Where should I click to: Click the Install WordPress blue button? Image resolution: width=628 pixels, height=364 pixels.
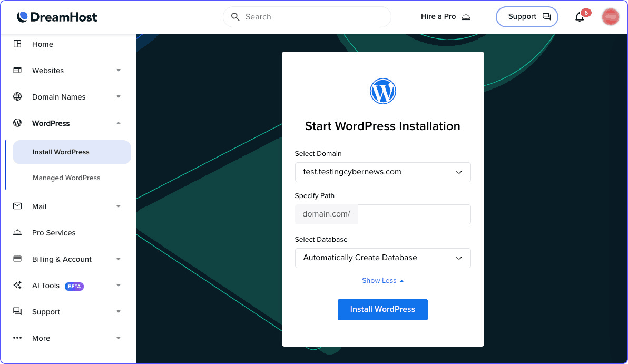click(x=382, y=310)
